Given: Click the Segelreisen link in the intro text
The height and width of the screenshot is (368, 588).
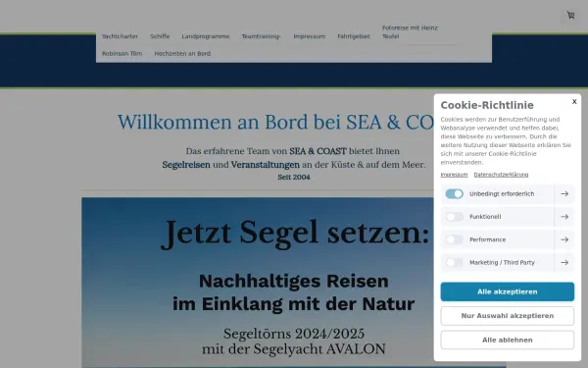Looking at the screenshot, I should pos(186,165).
